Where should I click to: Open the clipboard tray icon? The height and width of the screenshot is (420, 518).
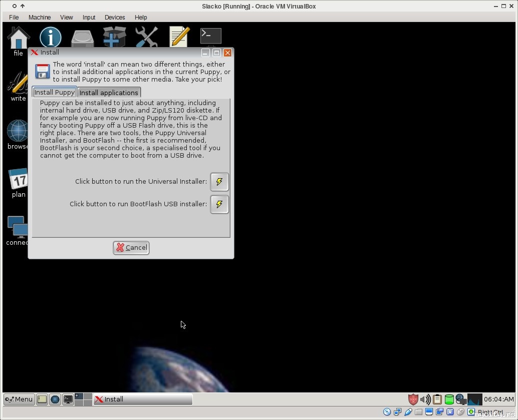(x=437, y=399)
